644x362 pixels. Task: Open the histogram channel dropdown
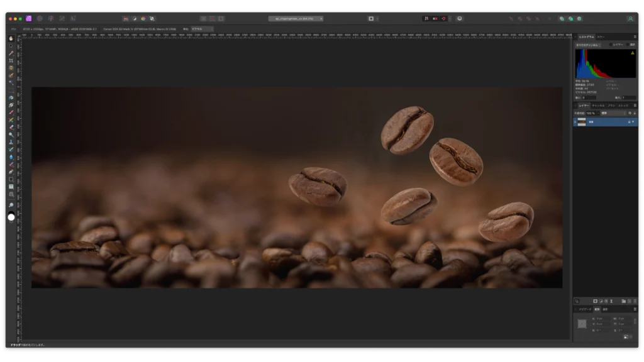589,45
